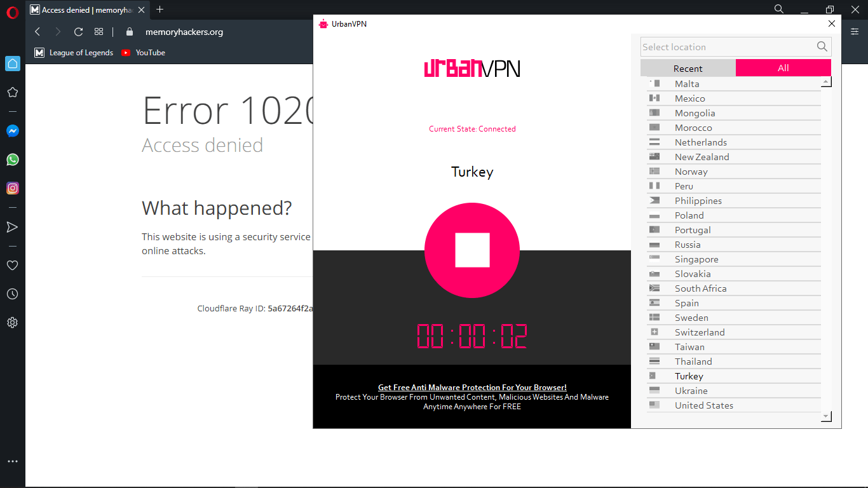Image resolution: width=868 pixels, height=488 pixels.
Task: Open History clock icon in sidebar
Action: [12, 294]
